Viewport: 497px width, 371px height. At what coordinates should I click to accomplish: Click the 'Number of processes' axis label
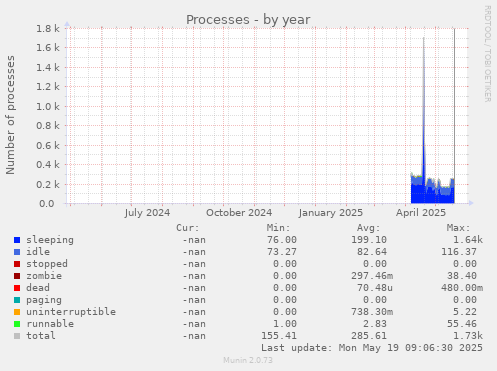(10, 115)
